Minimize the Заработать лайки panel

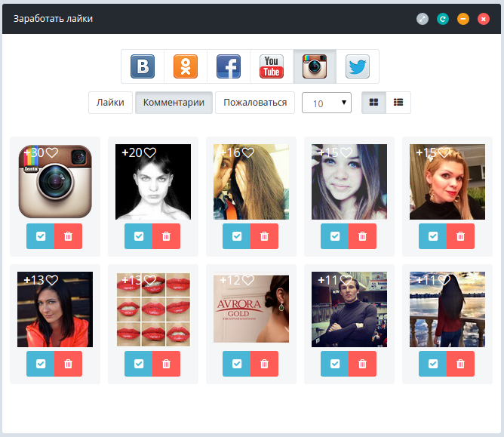click(x=463, y=19)
